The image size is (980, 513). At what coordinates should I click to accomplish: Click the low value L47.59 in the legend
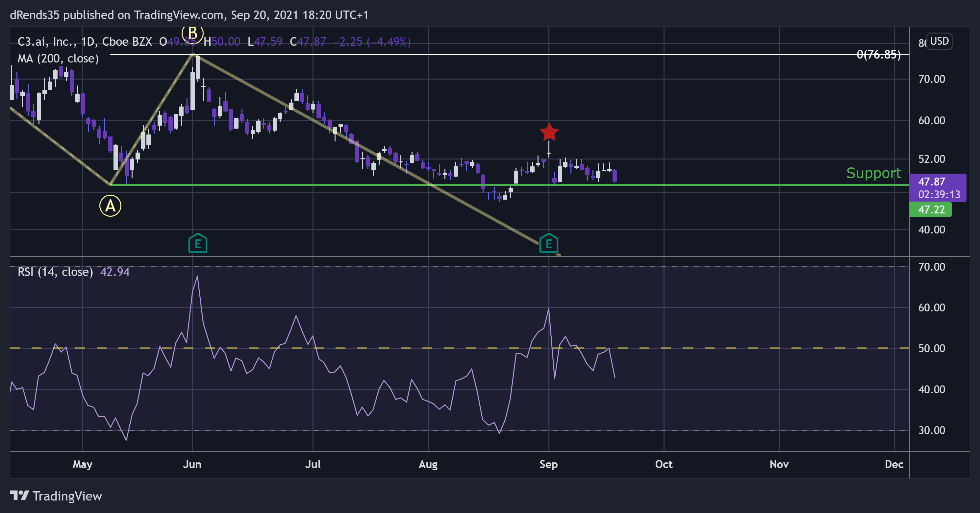pos(265,41)
